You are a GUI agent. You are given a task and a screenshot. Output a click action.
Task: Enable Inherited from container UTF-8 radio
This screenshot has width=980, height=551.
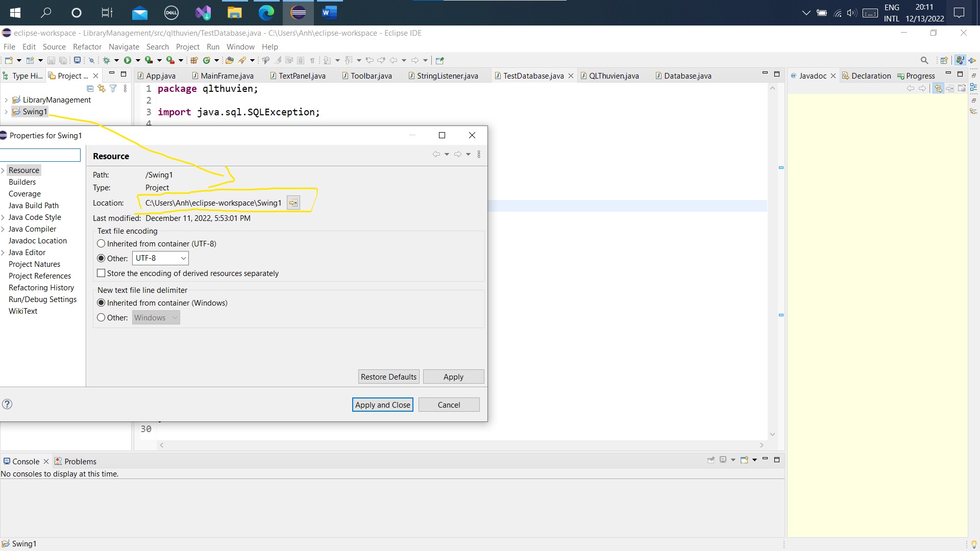pos(101,243)
